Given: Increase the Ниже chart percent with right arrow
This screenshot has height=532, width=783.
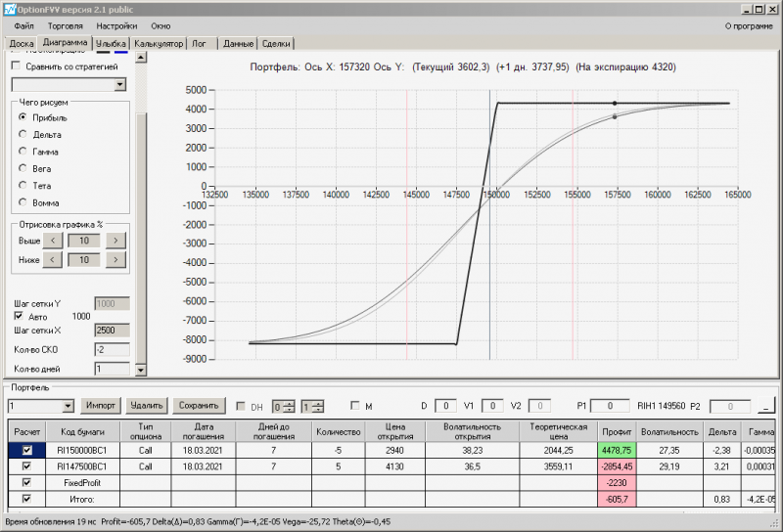Looking at the screenshot, I should click(x=115, y=259).
